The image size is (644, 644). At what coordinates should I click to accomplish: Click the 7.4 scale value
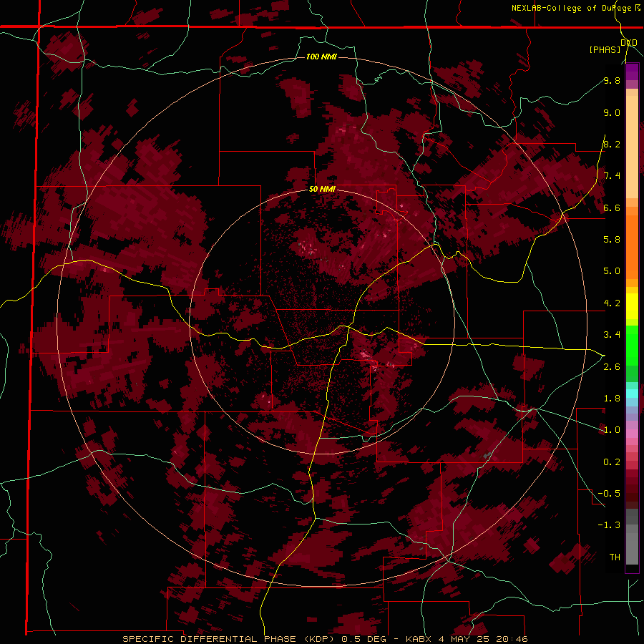pos(612,176)
